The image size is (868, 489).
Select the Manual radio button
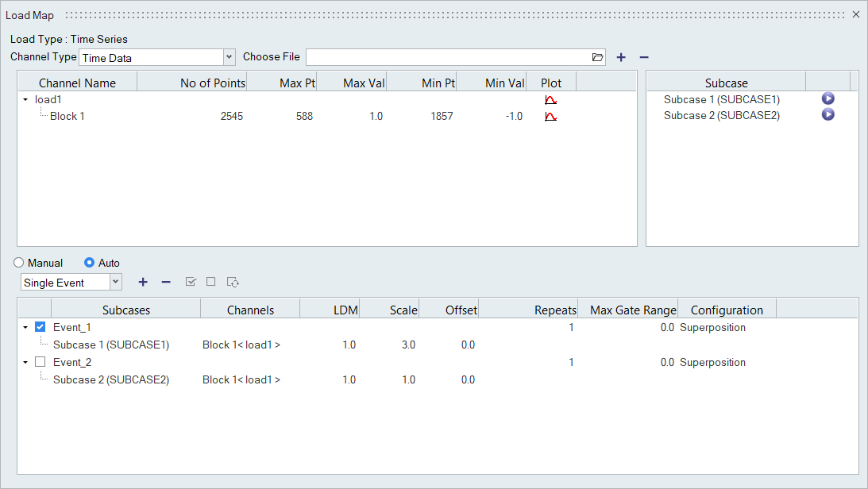point(19,263)
